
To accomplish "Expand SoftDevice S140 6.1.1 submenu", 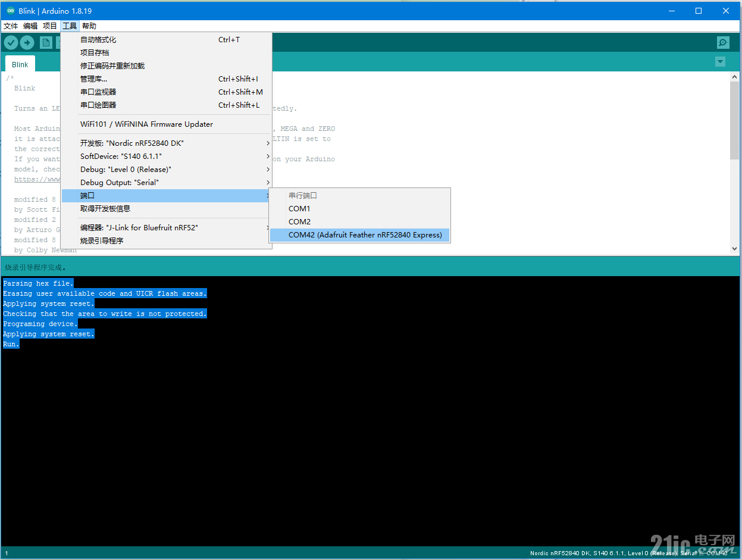I will pos(167,157).
